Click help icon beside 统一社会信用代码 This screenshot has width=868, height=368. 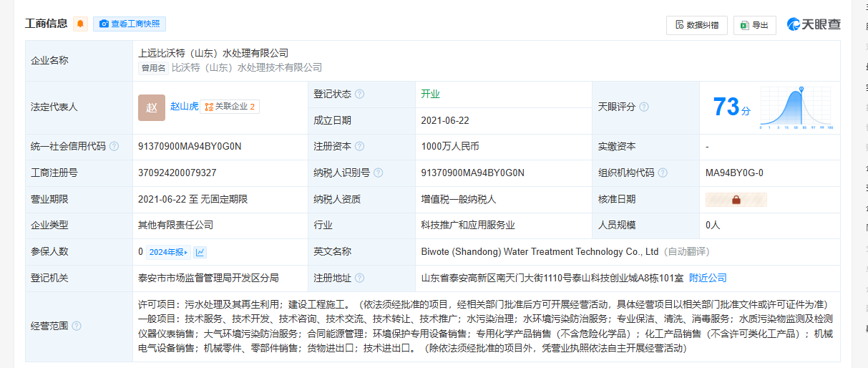114,146
